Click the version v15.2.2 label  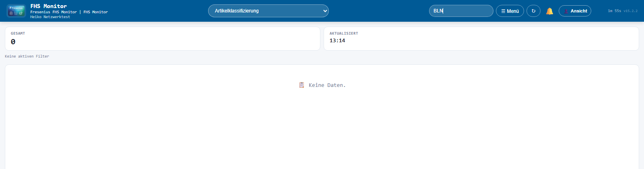coord(630,11)
